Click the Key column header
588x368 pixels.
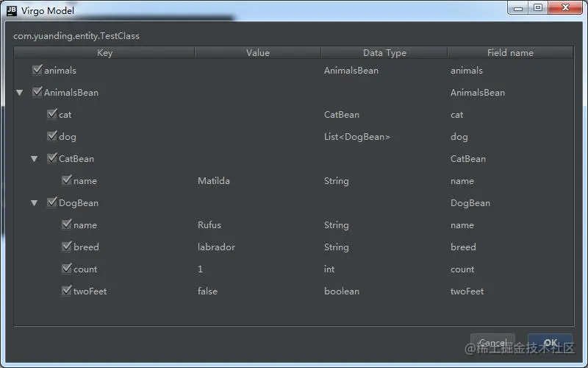point(104,52)
